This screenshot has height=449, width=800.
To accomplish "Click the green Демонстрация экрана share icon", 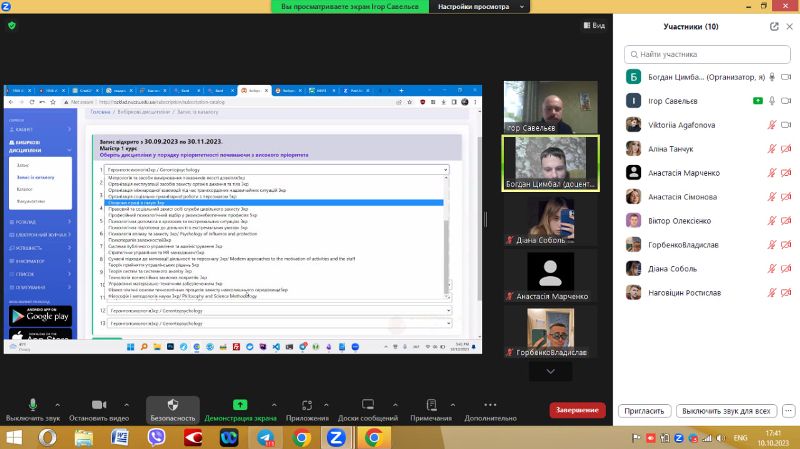I will pyautogui.click(x=240, y=404).
